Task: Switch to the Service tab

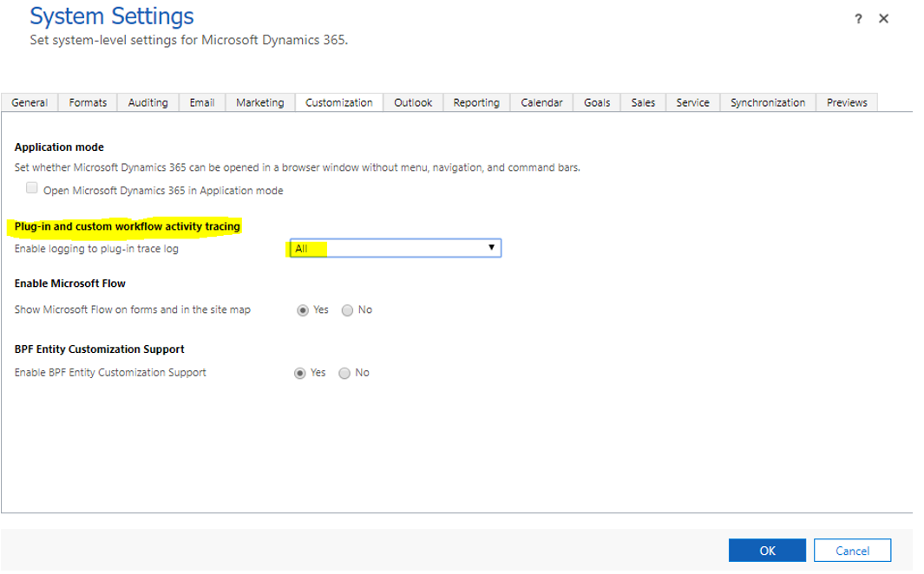Action: point(693,102)
